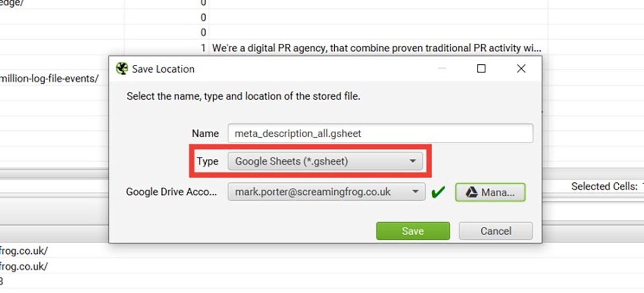Maximize the Save Location dialog
Image resolution: width=644 pixels, height=293 pixels.
481,69
